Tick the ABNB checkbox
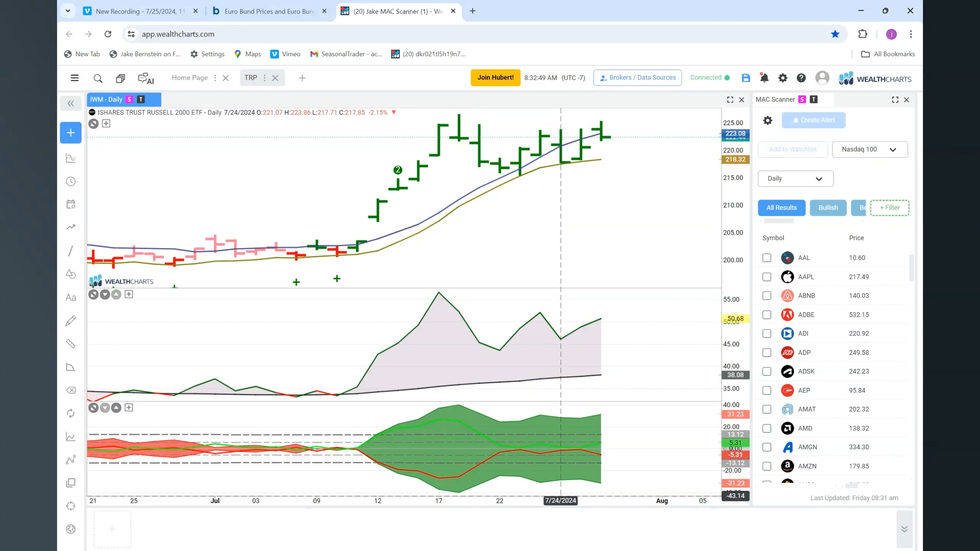Screen dimensions: 980x551 point(767,296)
